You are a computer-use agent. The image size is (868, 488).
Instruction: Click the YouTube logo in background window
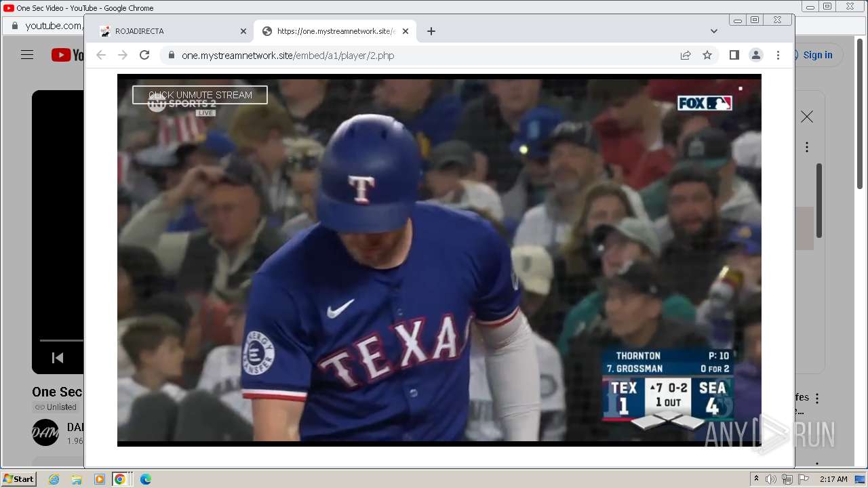pos(67,55)
